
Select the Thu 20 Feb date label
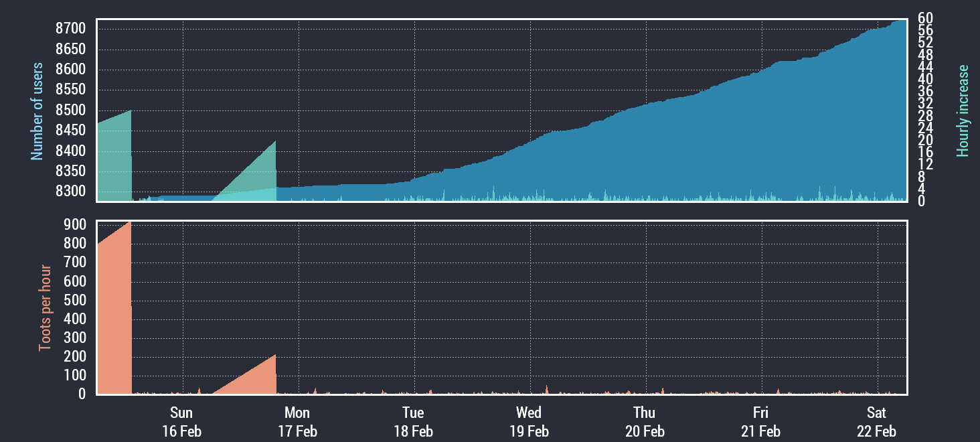point(645,422)
